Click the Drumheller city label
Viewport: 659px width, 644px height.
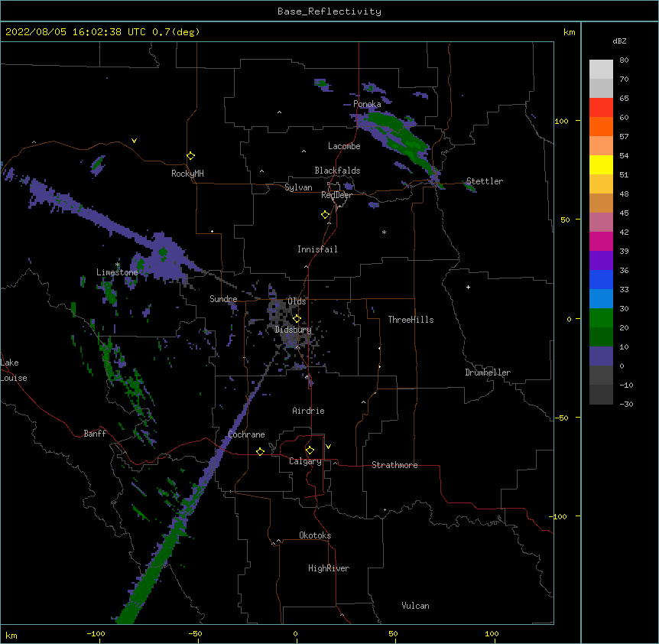[488, 372]
